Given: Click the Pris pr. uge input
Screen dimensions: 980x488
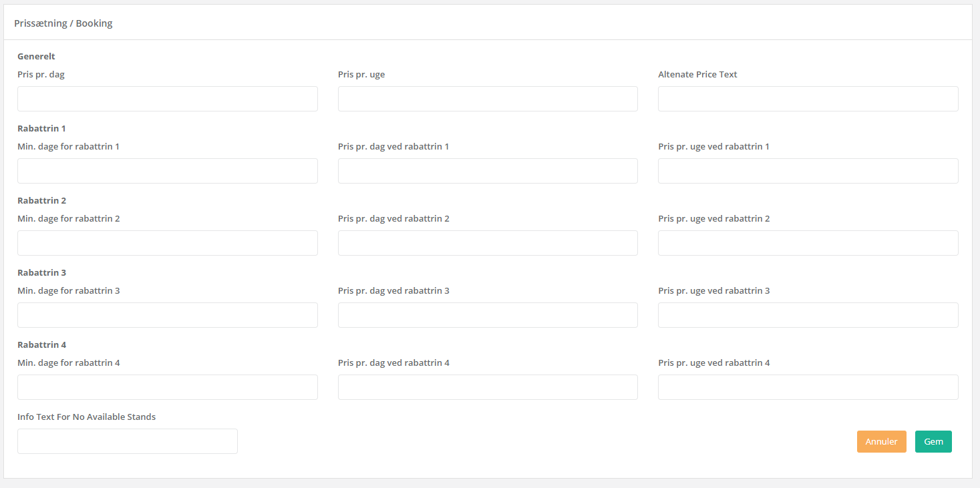Looking at the screenshot, I should point(488,99).
